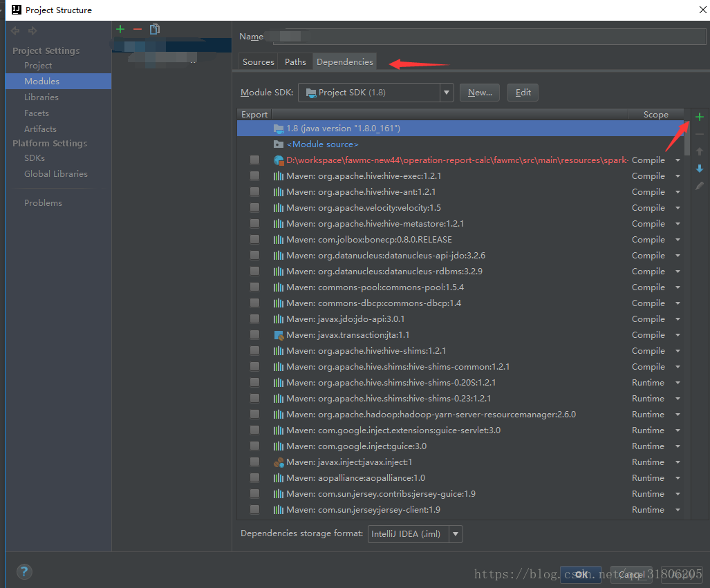
Task: Open the Module SDK dropdown
Action: tap(447, 93)
